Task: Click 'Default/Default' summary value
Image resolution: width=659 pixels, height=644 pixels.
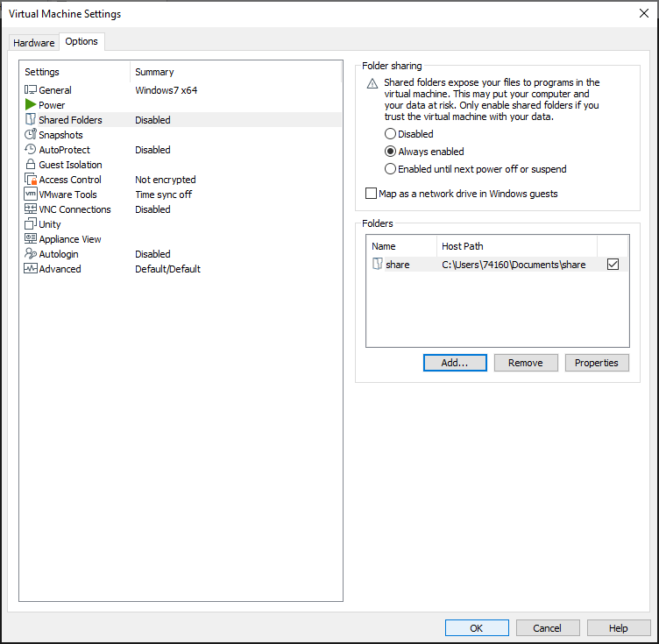Action: [x=167, y=269]
